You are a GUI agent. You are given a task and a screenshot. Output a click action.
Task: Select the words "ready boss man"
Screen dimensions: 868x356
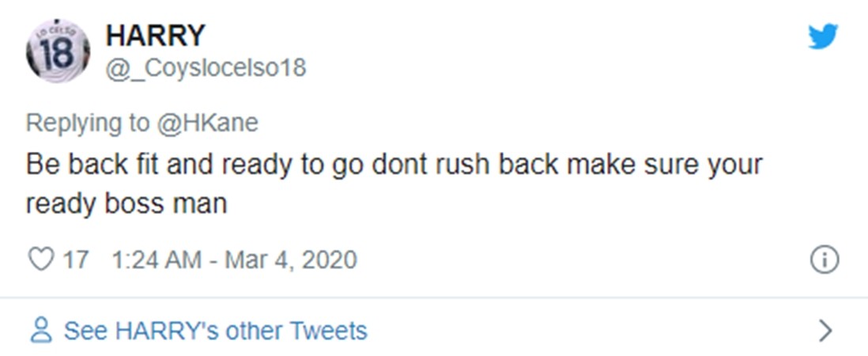click(126, 203)
